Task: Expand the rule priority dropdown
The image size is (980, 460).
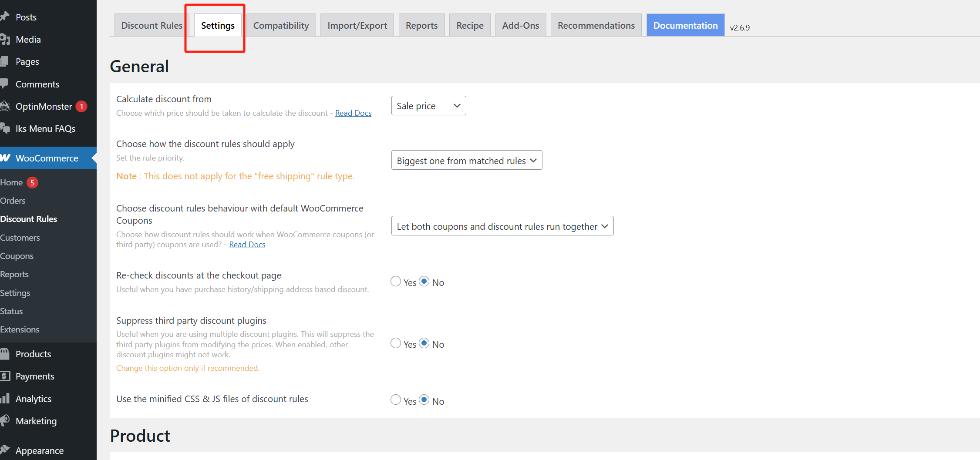Action: (466, 160)
